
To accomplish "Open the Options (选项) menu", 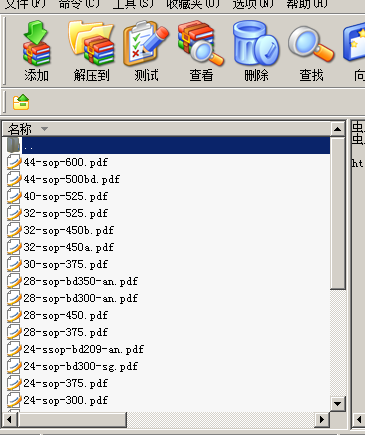I will click(x=253, y=4).
